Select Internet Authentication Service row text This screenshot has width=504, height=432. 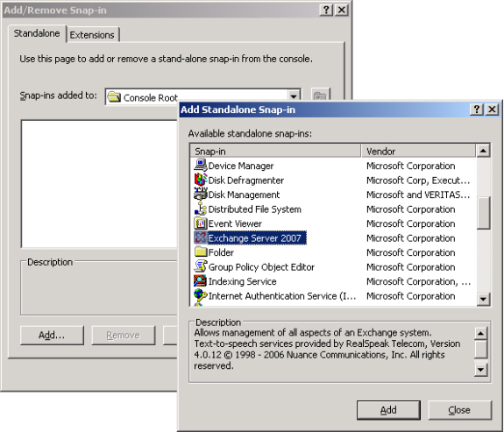click(x=282, y=296)
